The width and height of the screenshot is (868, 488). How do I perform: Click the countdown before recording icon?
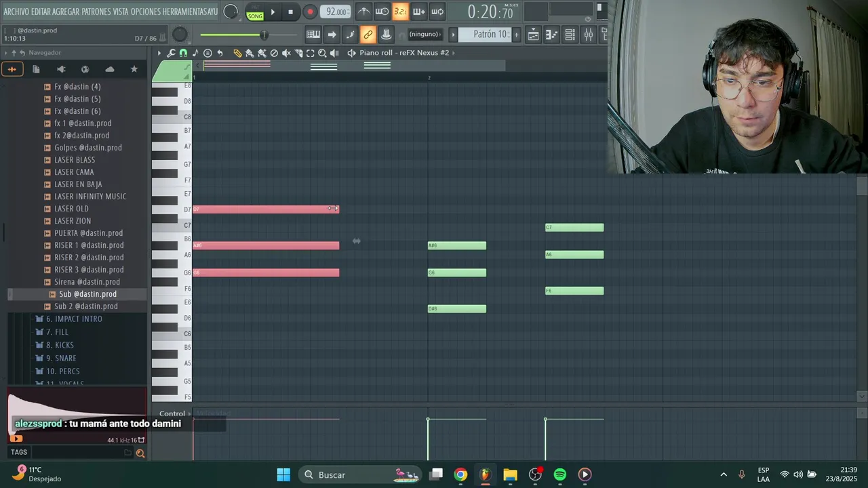click(401, 12)
